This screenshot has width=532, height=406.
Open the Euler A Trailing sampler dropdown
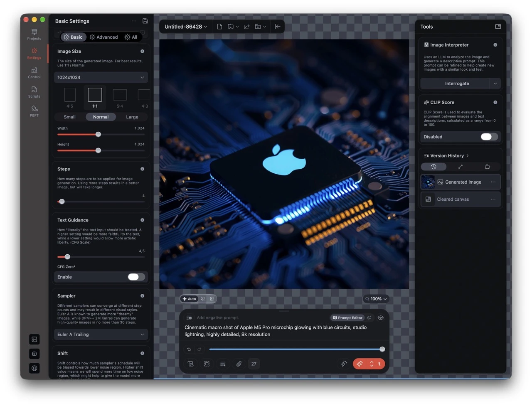[101, 335]
